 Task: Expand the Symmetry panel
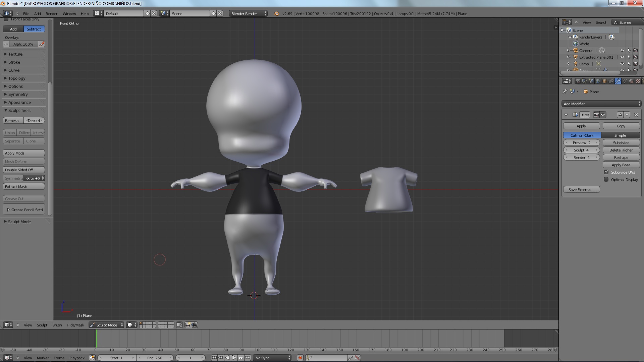pyautogui.click(x=18, y=94)
